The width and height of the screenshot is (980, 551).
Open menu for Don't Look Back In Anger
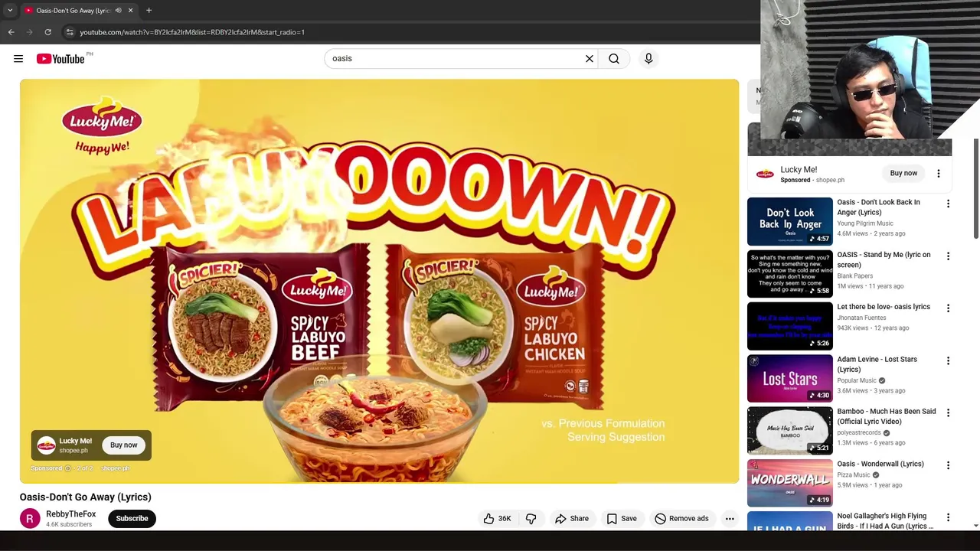[x=948, y=204]
